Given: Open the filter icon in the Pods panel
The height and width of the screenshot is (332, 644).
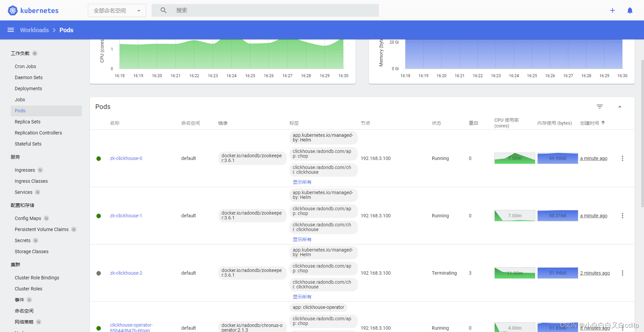Looking at the screenshot, I should point(600,107).
